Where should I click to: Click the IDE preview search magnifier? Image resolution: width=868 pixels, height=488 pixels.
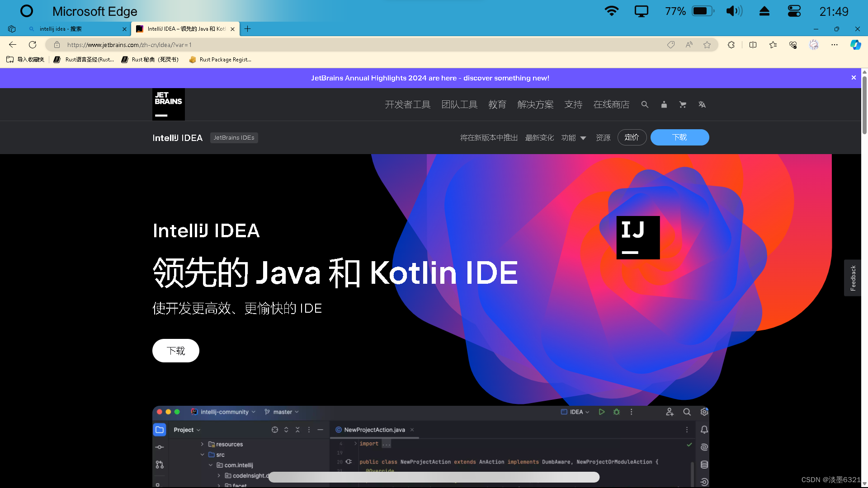coord(687,412)
